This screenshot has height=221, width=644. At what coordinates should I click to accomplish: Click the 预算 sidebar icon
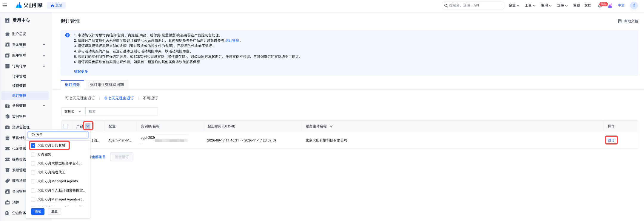point(7,202)
